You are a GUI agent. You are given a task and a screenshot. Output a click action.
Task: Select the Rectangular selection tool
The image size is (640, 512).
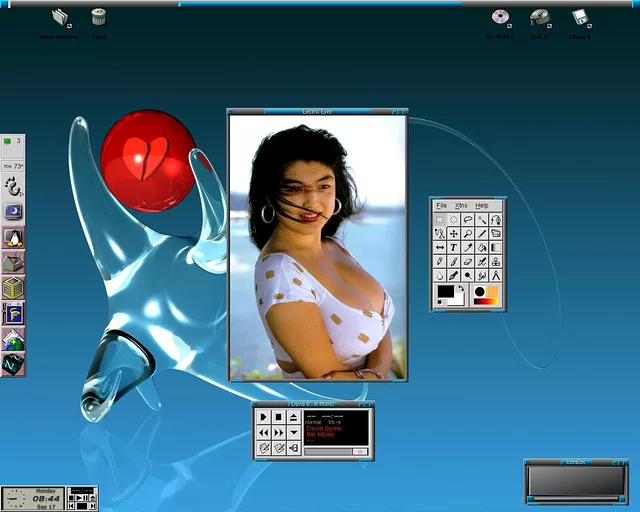(x=439, y=219)
